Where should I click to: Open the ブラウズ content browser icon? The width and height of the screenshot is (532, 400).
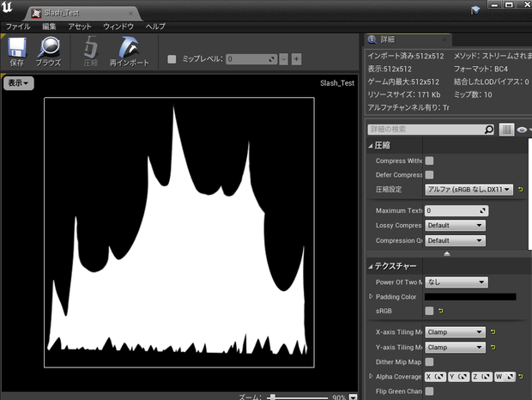tap(49, 52)
